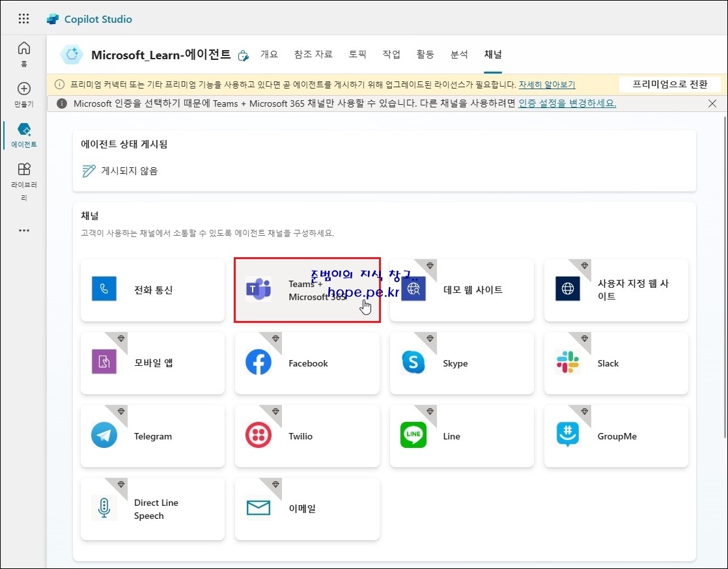Select the 데모 웹 사이트 channel
The image size is (728, 569).
[462, 290]
